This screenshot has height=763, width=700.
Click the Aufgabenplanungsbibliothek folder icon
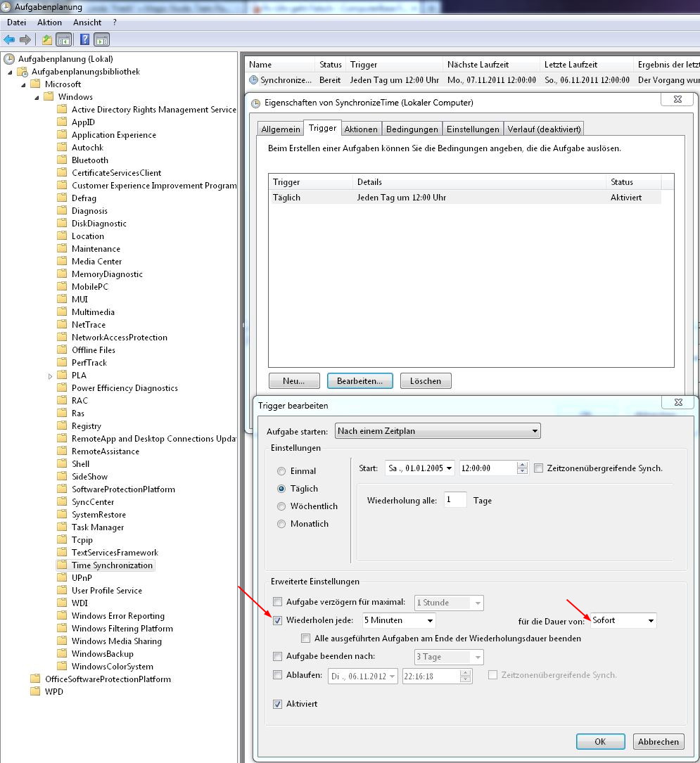pyautogui.click(x=23, y=72)
